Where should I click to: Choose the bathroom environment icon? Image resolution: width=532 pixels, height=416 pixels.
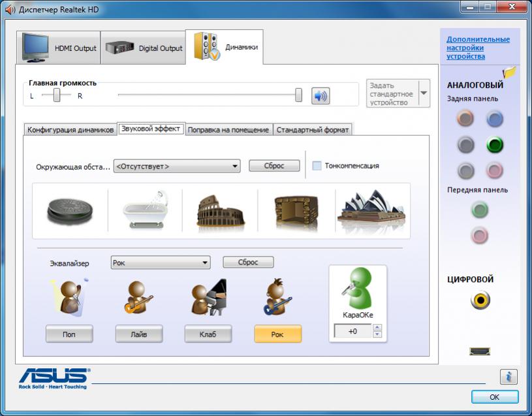[x=146, y=210]
